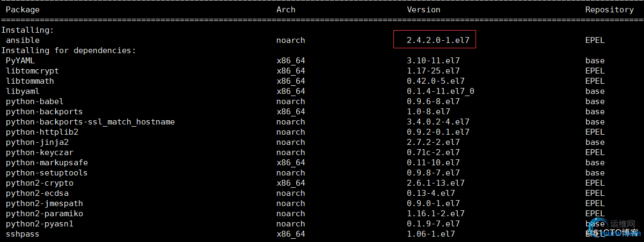Viewport: 644px width, 242px height.
Task: Click x86_64 in the libtommath row
Action: (291, 81)
